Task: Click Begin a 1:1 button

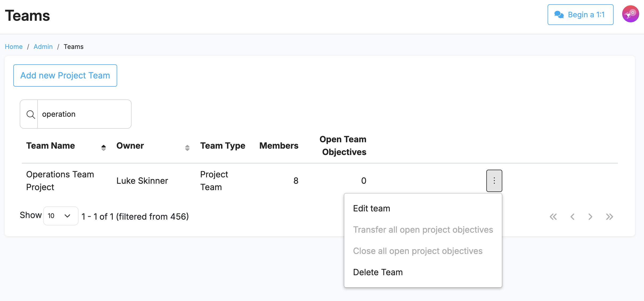Action: pos(580,15)
